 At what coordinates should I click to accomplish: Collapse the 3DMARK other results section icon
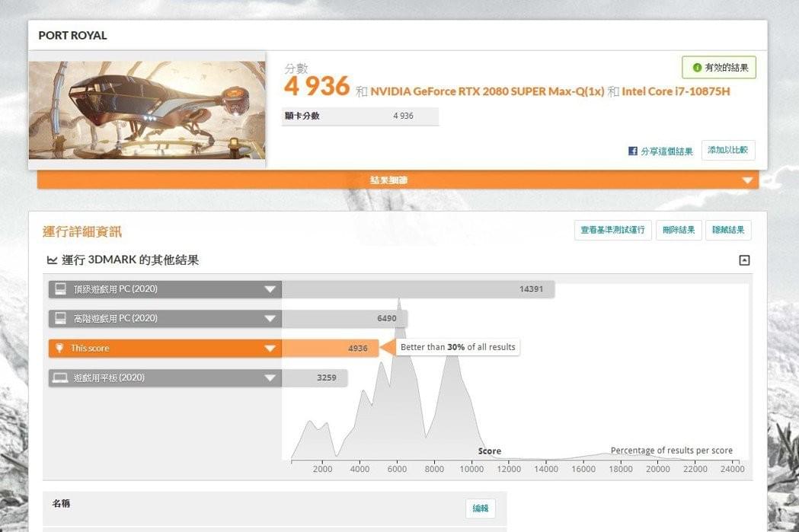click(744, 260)
